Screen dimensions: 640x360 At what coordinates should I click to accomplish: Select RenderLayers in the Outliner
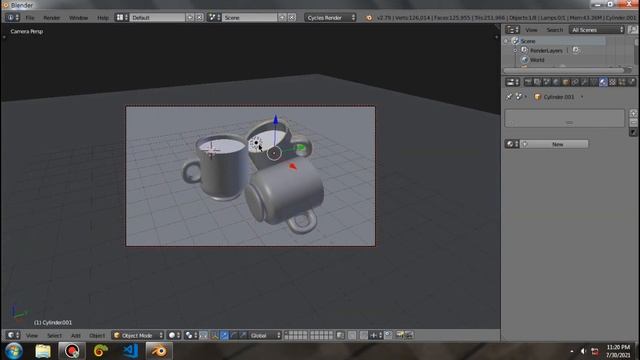(546, 51)
